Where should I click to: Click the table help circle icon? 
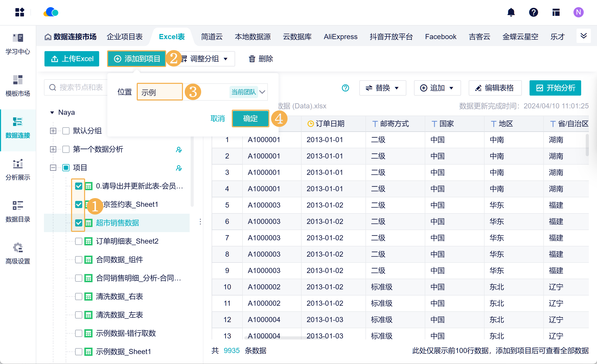(x=345, y=88)
